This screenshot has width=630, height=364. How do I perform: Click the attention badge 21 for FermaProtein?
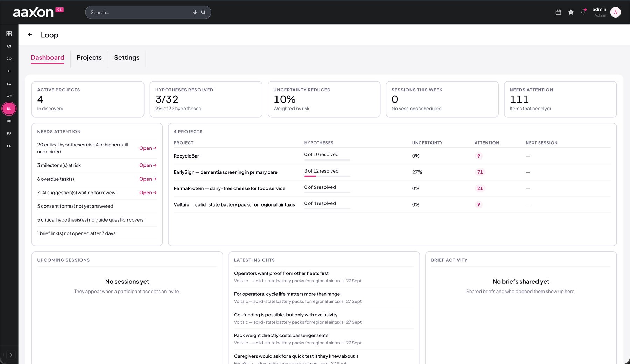(480, 188)
